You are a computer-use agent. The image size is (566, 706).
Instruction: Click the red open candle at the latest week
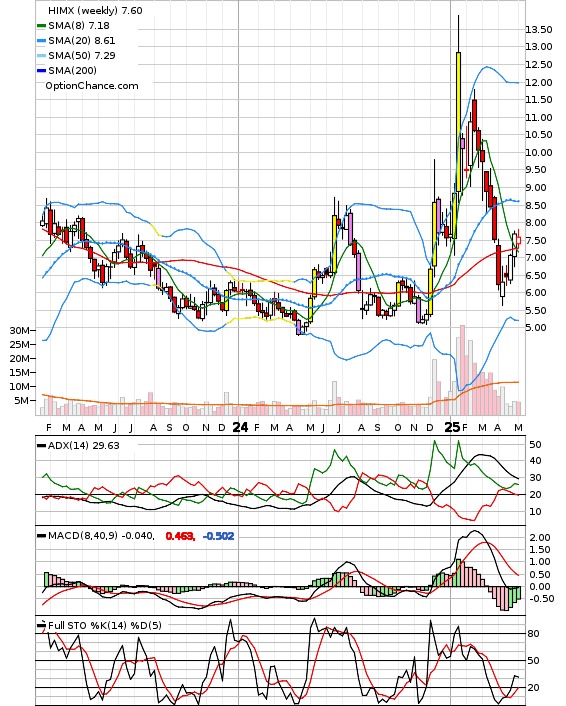point(519,241)
